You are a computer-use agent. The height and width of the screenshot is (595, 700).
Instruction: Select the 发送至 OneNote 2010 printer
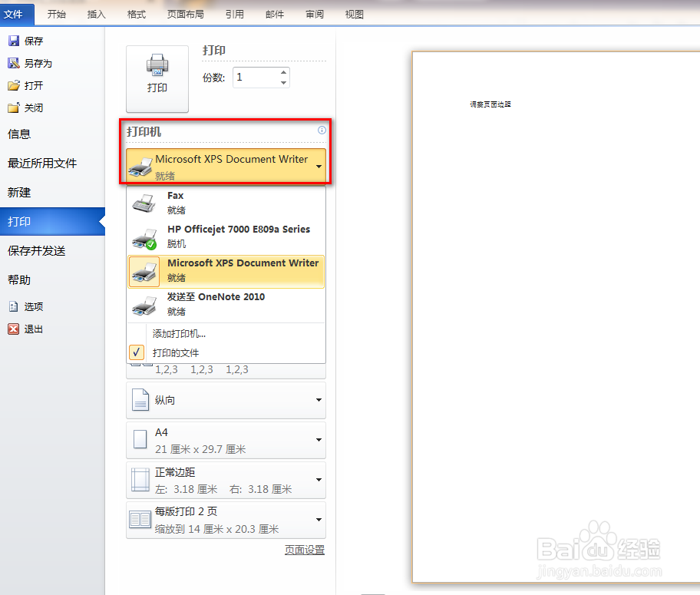pos(226,305)
